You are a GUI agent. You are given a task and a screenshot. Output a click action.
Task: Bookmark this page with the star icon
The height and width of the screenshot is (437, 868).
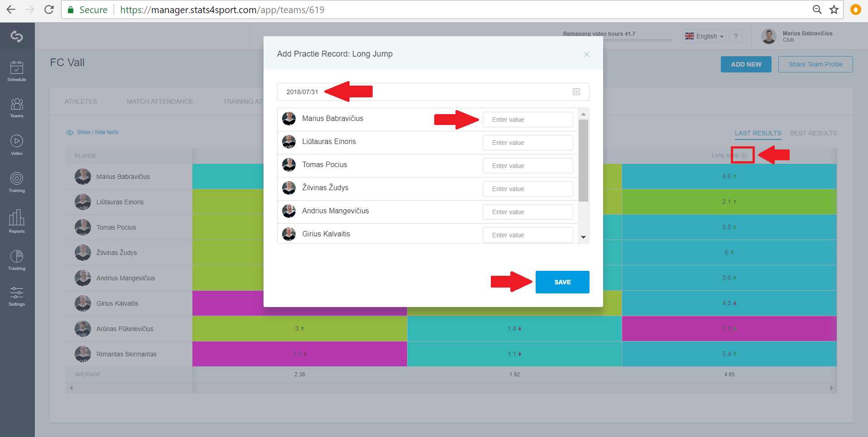(x=834, y=10)
